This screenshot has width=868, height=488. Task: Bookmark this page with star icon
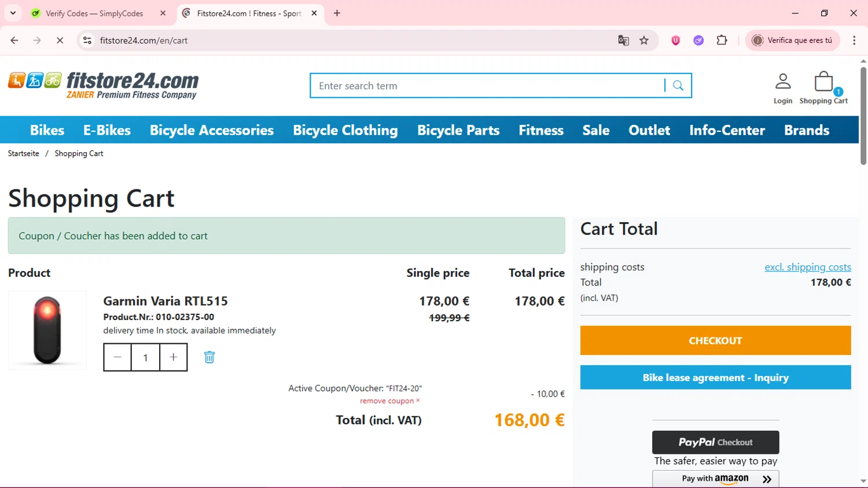tap(644, 41)
